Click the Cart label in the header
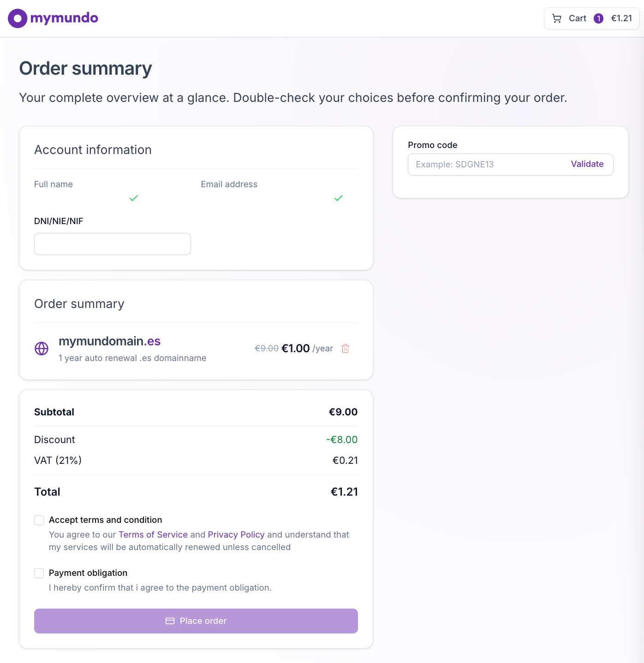This screenshot has width=644, height=663. click(577, 18)
